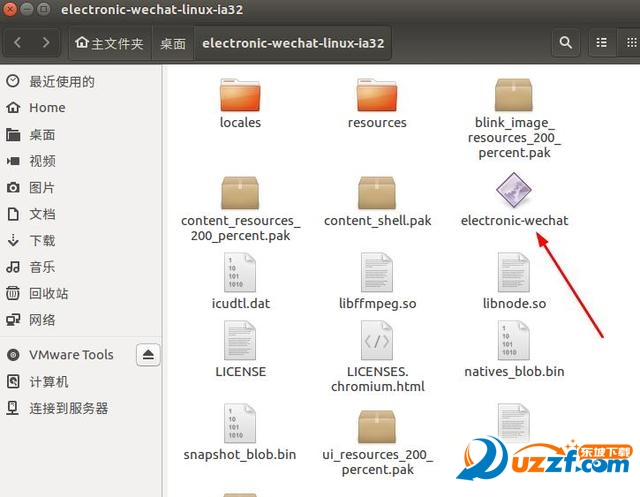Select the content_shell.pak package
Image resolution: width=640 pixels, height=497 pixels.
377,193
